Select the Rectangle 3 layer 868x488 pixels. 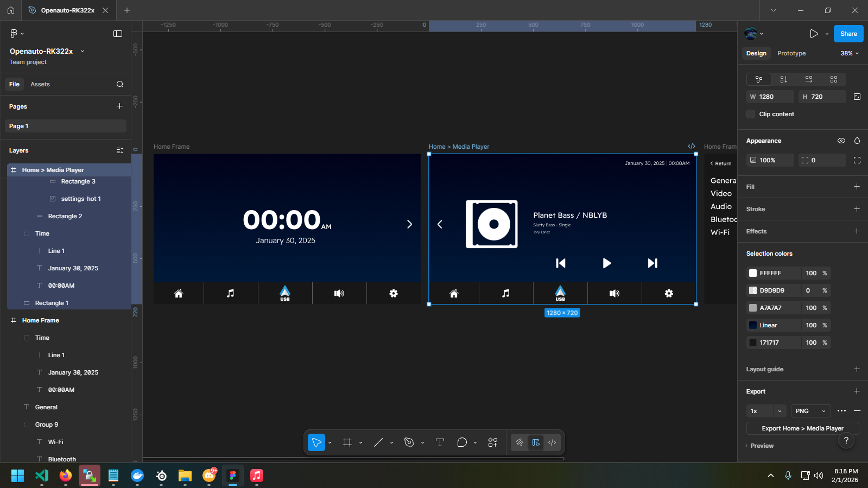[78, 181]
